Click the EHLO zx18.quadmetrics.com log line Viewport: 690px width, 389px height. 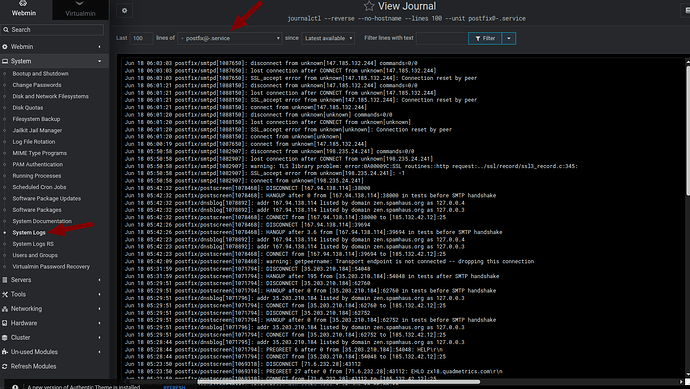[x=313, y=371]
